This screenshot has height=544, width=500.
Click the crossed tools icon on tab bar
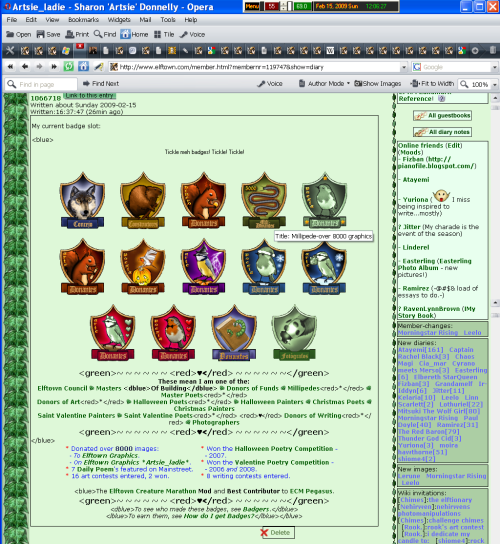pos(10,51)
